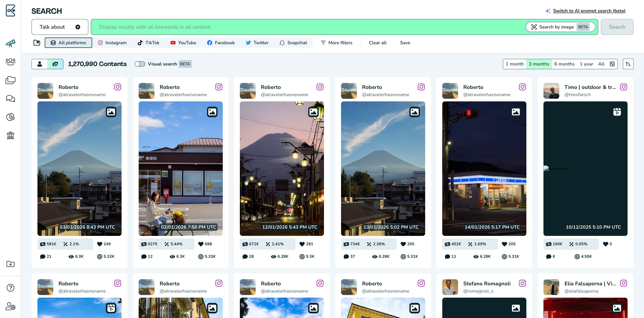Image resolution: width=644 pixels, height=318 pixels.
Task: Click Stefano Romagnoli avatar
Action: coord(450,287)
